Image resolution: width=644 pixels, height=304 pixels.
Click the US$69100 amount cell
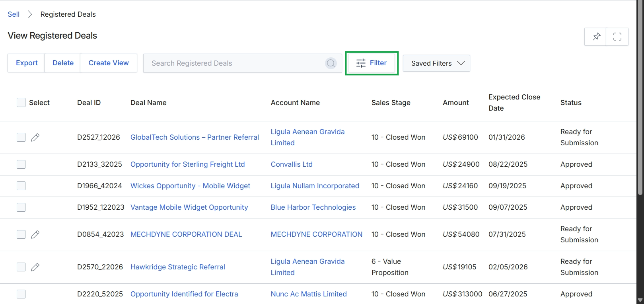460,137
